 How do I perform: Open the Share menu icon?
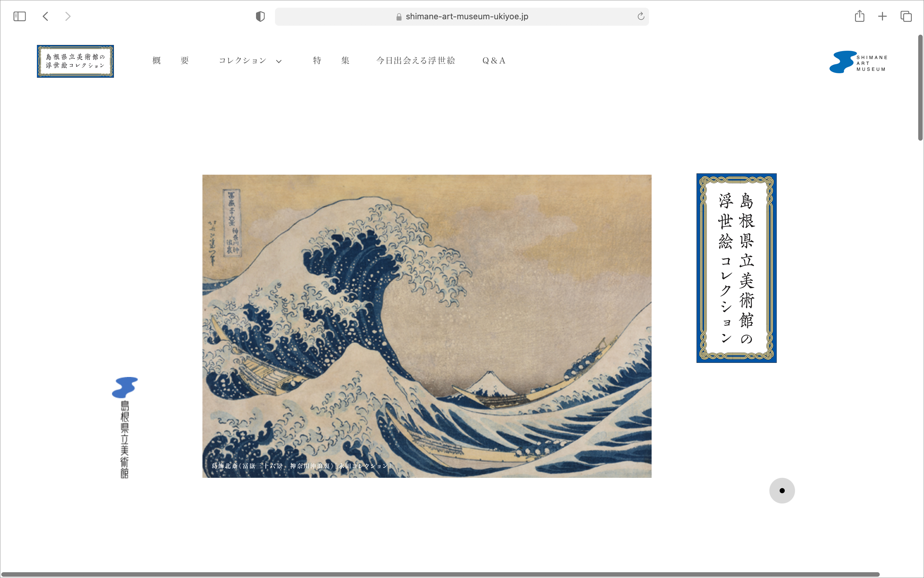860,16
